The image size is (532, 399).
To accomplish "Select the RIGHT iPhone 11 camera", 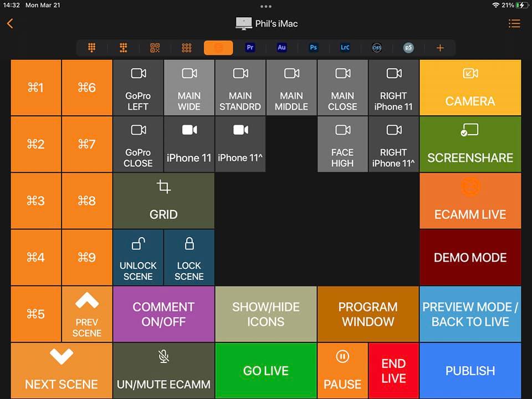I will pos(393,88).
